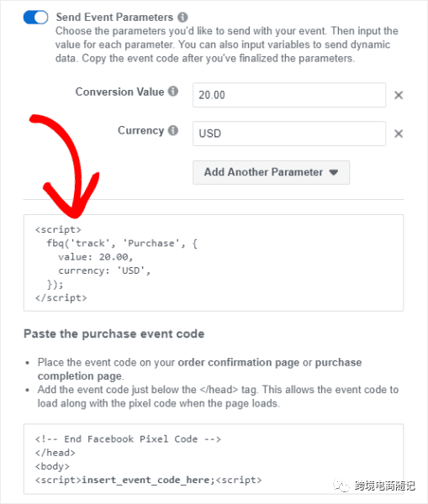This screenshot has height=504, width=428.
Task: Click info icon beside Currency label
Action: point(173,130)
